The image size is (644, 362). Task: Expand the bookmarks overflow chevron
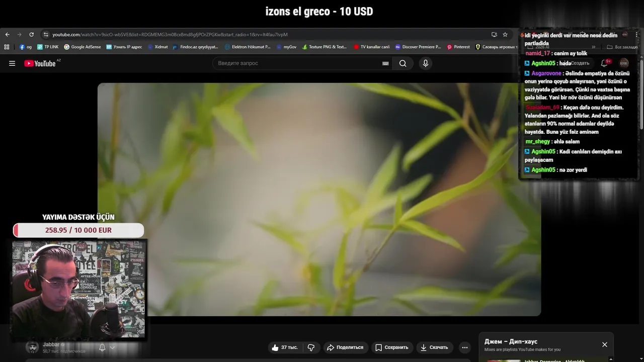click(594, 47)
